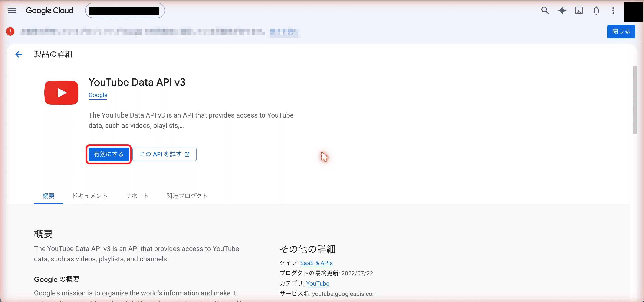Viewport: 644px width, 302px height.
Task: Click the Google の概要 subheading
Action: click(57, 279)
